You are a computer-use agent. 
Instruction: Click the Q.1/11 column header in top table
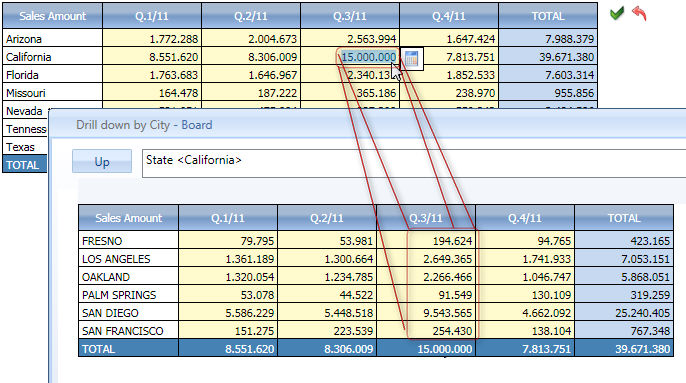[152, 16]
